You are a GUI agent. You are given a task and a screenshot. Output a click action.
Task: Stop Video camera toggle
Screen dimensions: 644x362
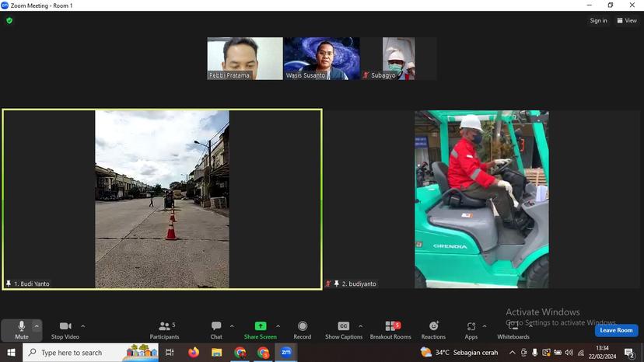[x=65, y=330]
